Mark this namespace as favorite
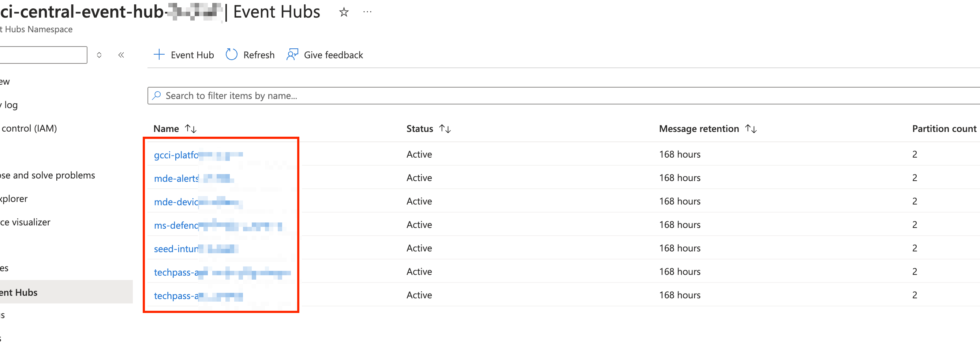The width and height of the screenshot is (980, 350). (344, 12)
